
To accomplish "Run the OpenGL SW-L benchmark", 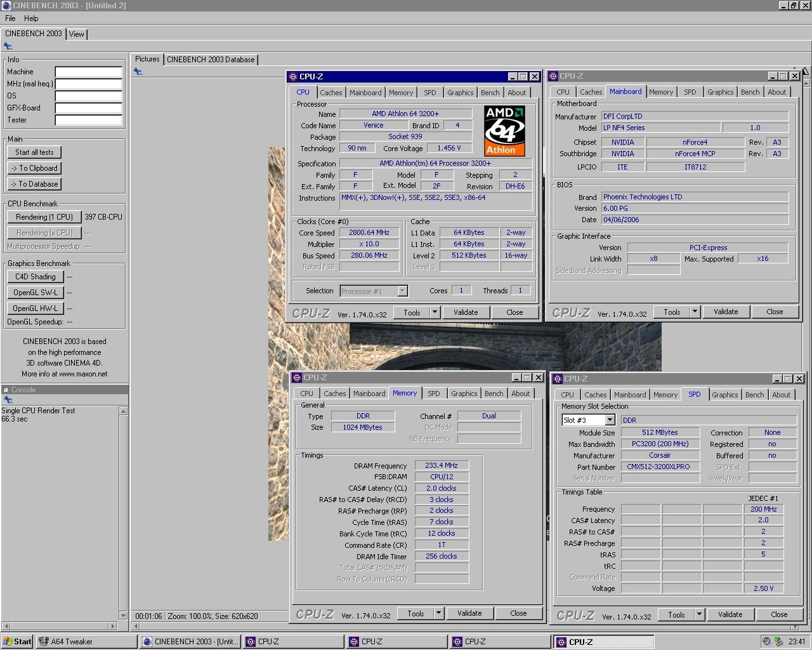I will tap(36, 293).
